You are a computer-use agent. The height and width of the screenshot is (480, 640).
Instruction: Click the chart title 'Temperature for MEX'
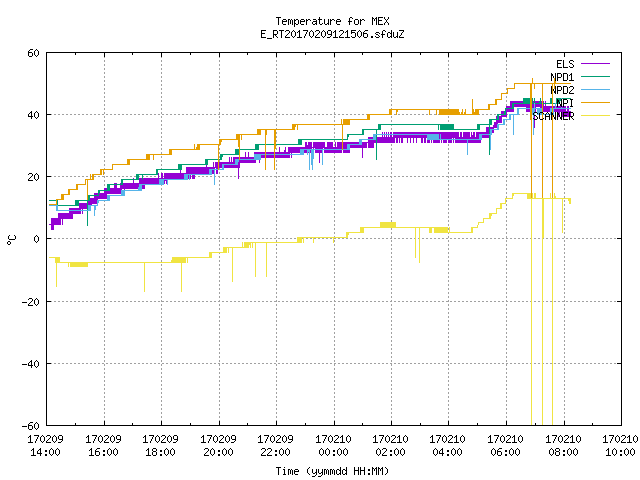point(332,21)
